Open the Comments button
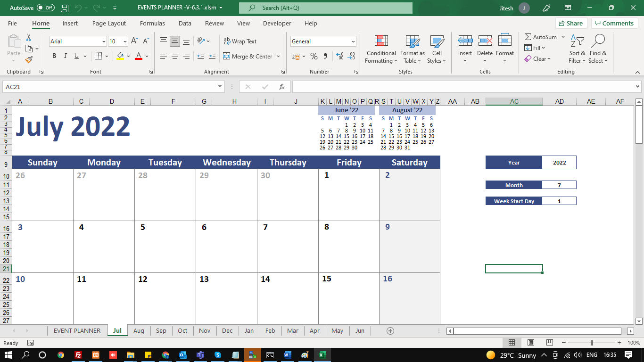This screenshot has height=362, width=644. coord(614,23)
